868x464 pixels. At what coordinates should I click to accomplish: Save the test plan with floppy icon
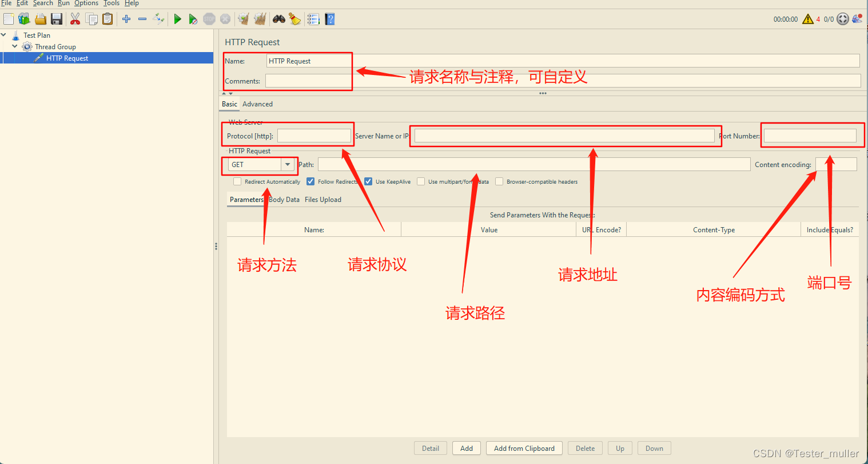(x=56, y=19)
